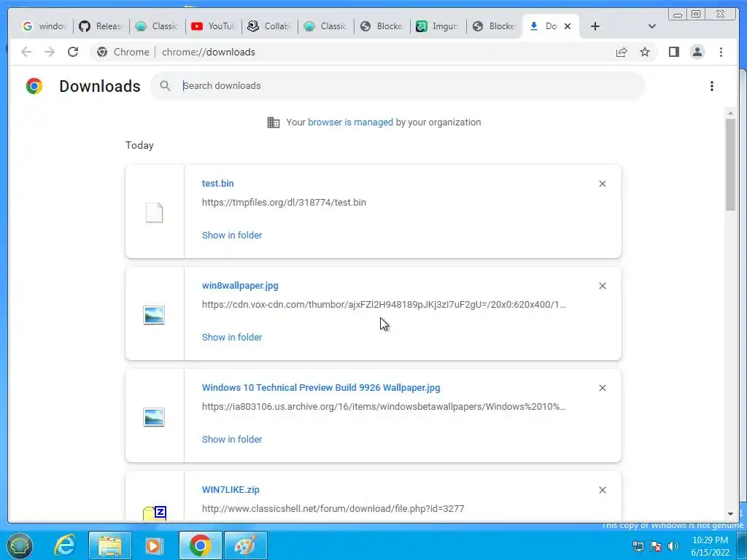Switch to the second Classic tab

click(326, 26)
